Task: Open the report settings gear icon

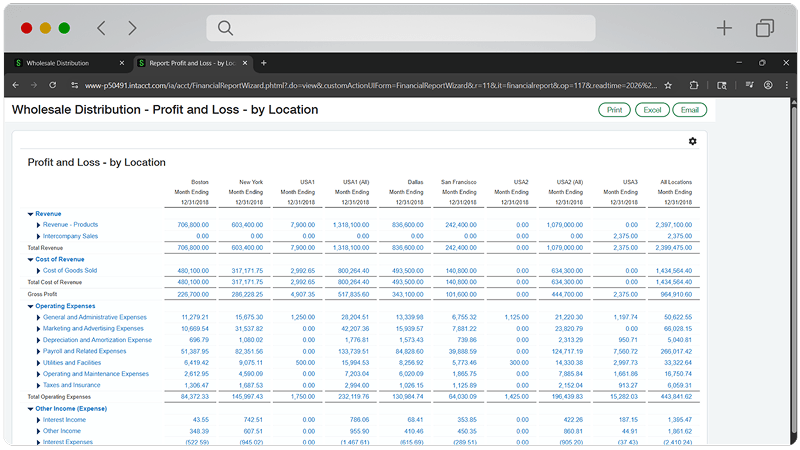Action: tap(692, 141)
